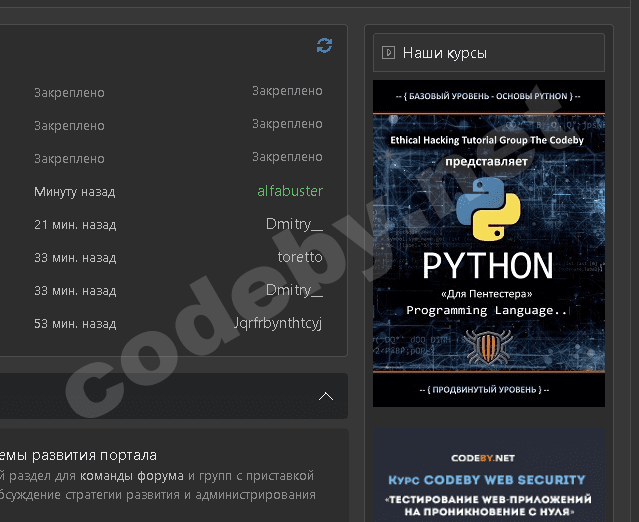The image size is (639, 522).
Task: Open the темы развития портала forum title
Action: point(77,455)
